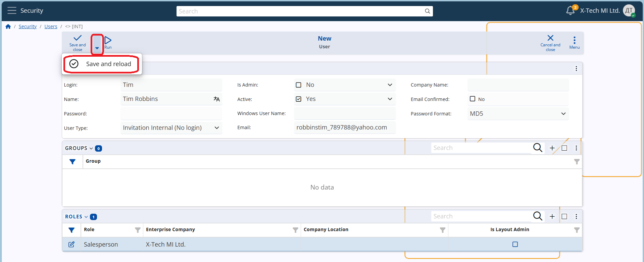Click the X-Tech MI Ltd. company name
644x262 pixels.
click(600, 10)
